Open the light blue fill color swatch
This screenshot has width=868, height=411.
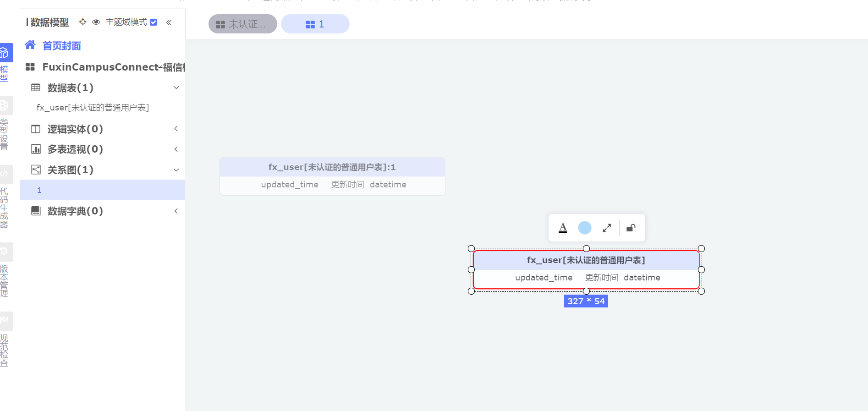coord(585,228)
